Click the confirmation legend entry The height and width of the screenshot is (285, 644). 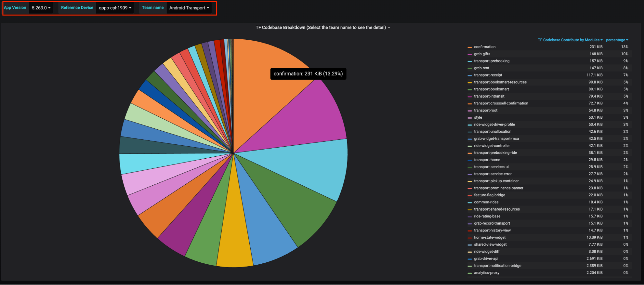(x=485, y=47)
